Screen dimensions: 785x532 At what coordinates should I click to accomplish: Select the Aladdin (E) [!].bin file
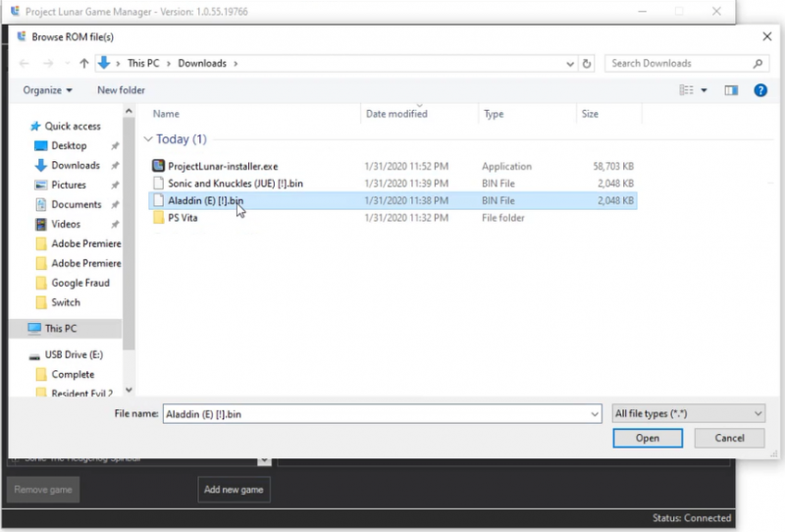tap(393, 200)
